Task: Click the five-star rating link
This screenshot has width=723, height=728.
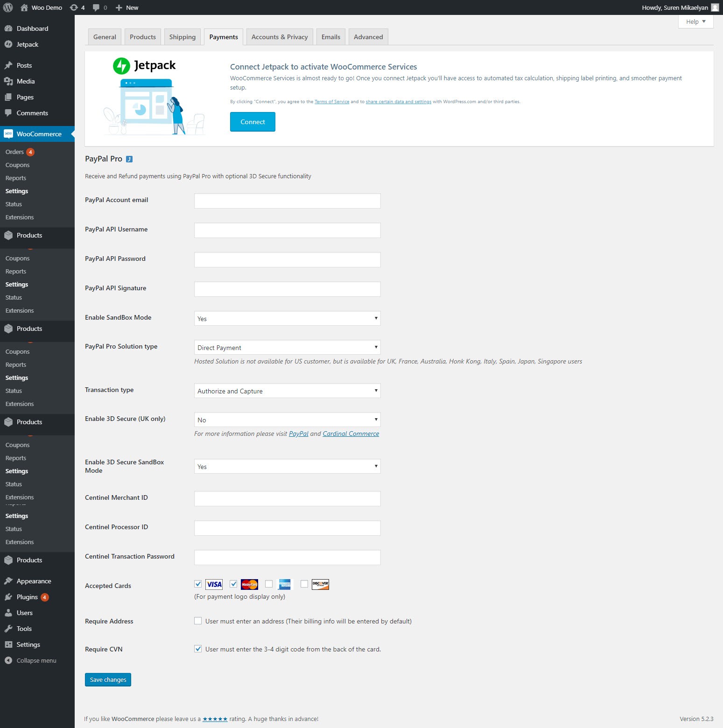Action: coord(215,719)
